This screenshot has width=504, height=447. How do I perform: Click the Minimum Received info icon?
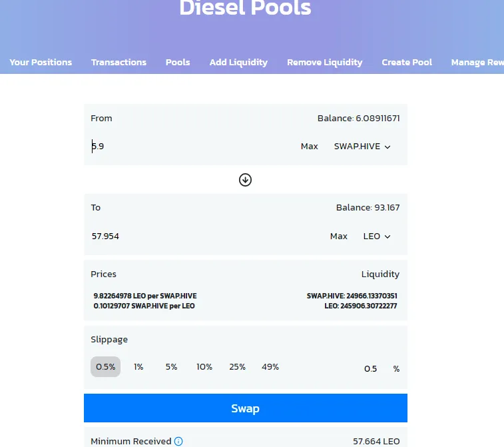[178, 441]
